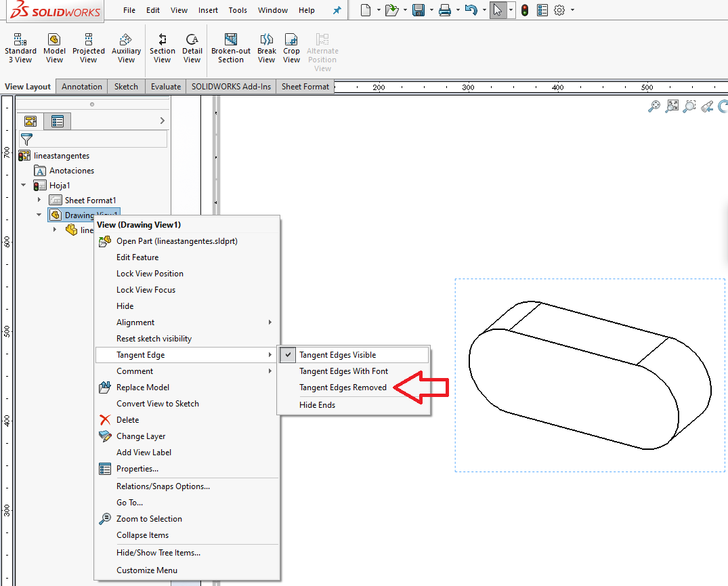The height and width of the screenshot is (586, 728).
Task: Expand the Sheet Format1 tree node
Action: pos(39,200)
